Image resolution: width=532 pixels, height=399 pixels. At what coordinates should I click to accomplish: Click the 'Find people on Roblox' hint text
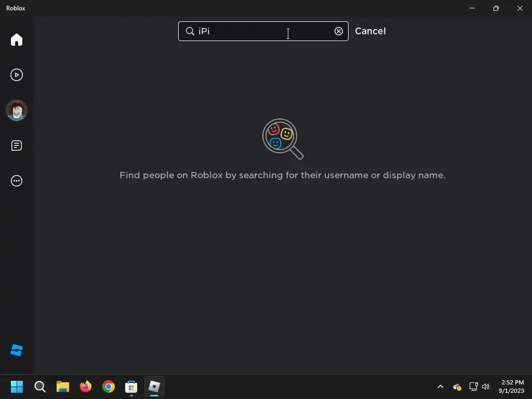point(282,175)
